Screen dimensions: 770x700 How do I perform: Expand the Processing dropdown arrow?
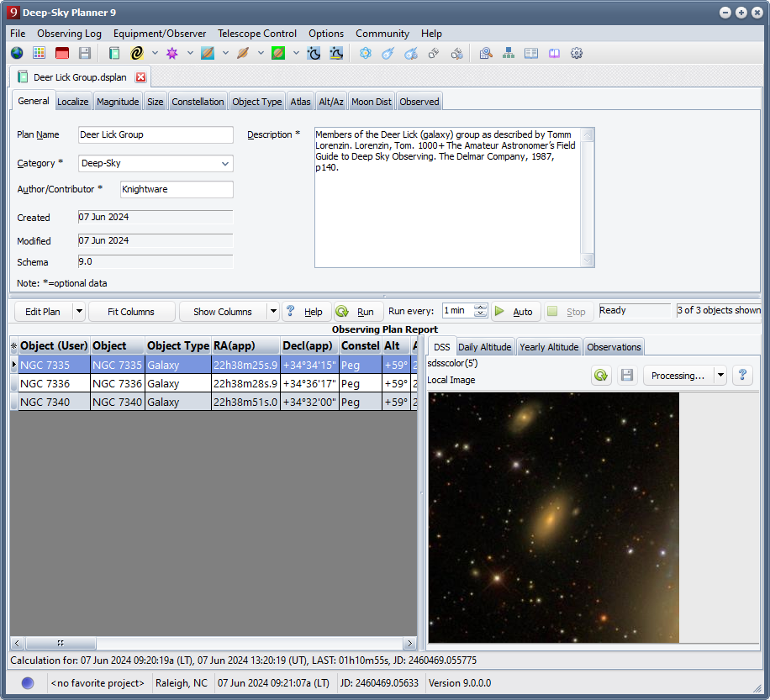coord(720,376)
